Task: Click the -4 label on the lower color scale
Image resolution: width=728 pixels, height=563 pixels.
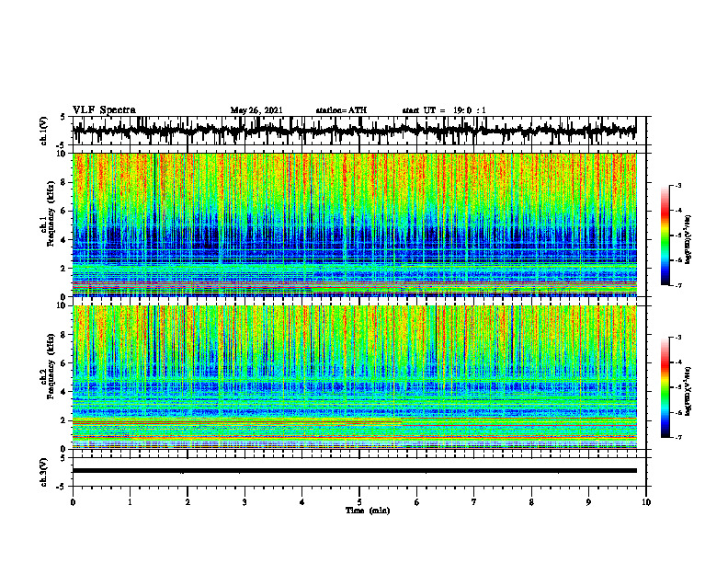Action: [x=678, y=362]
